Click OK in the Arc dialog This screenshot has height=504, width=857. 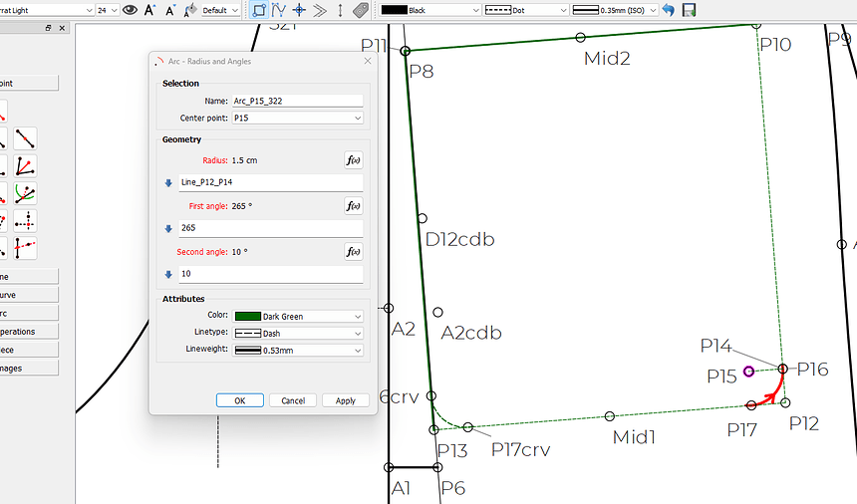tap(240, 400)
